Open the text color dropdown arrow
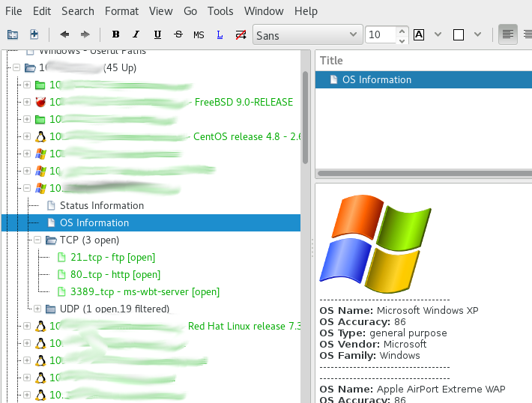Viewport: 532px width, 403px height. (x=438, y=34)
